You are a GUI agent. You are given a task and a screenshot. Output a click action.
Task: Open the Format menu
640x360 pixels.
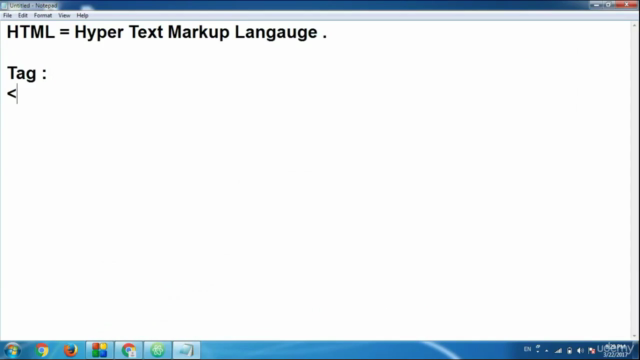tap(43, 16)
